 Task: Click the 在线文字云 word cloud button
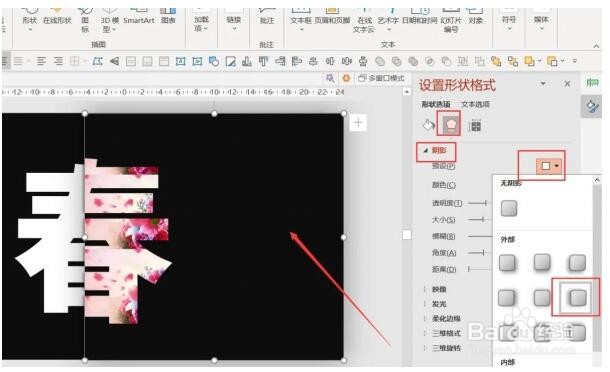coord(364,21)
